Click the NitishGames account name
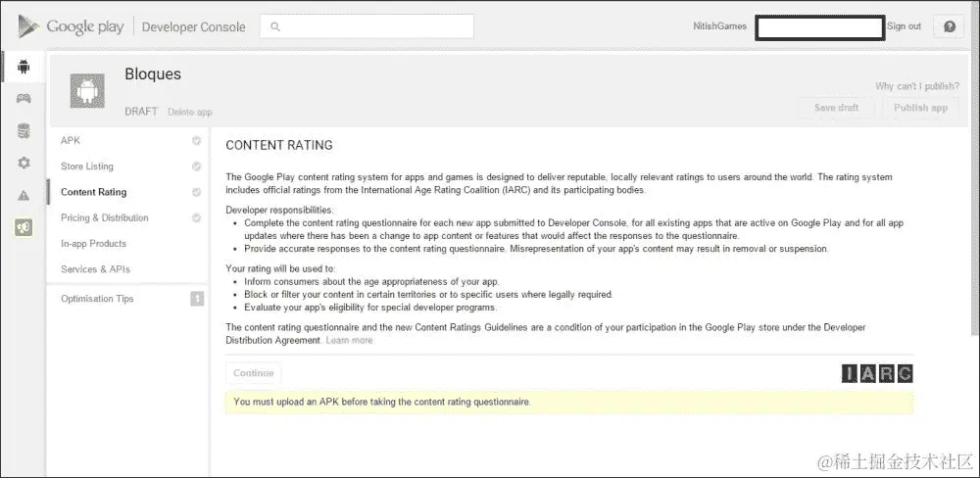 click(x=719, y=26)
